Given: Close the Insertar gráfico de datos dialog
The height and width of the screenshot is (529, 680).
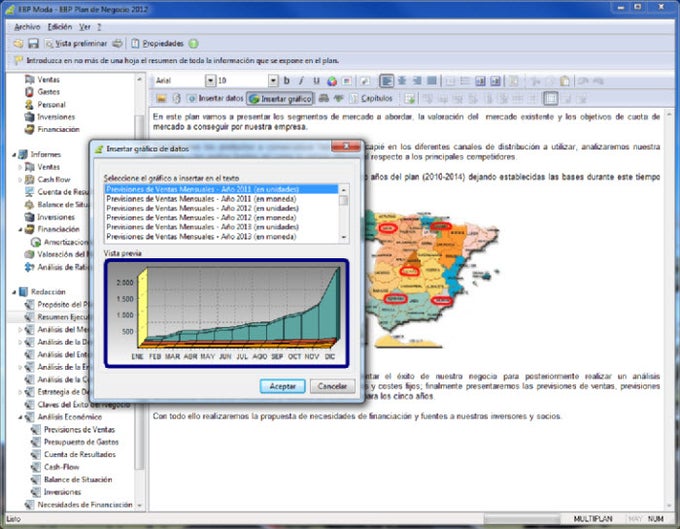Looking at the screenshot, I should (346, 146).
